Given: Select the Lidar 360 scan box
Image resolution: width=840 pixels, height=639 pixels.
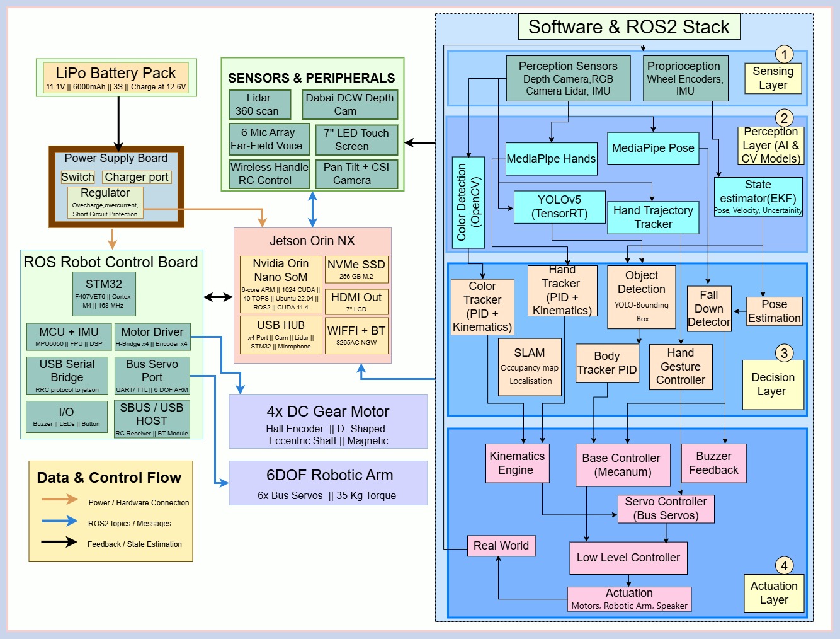Looking at the screenshot, I should point(259,105).
